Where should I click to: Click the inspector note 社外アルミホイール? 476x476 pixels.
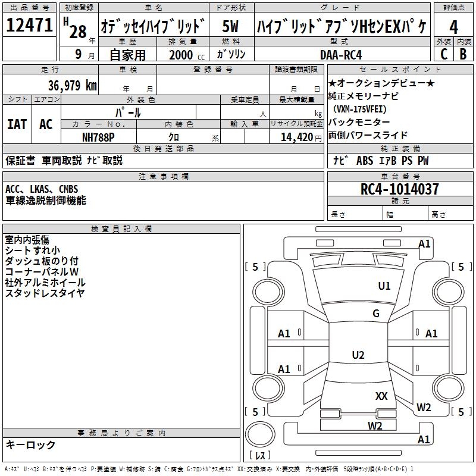[x=45, y=282]
